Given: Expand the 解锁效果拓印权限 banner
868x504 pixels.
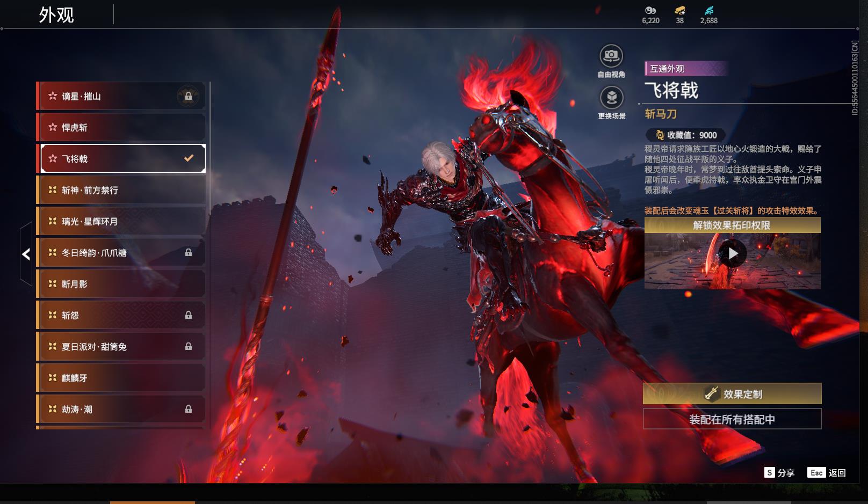Looking at the screenshot, I should tap(732, 225).
